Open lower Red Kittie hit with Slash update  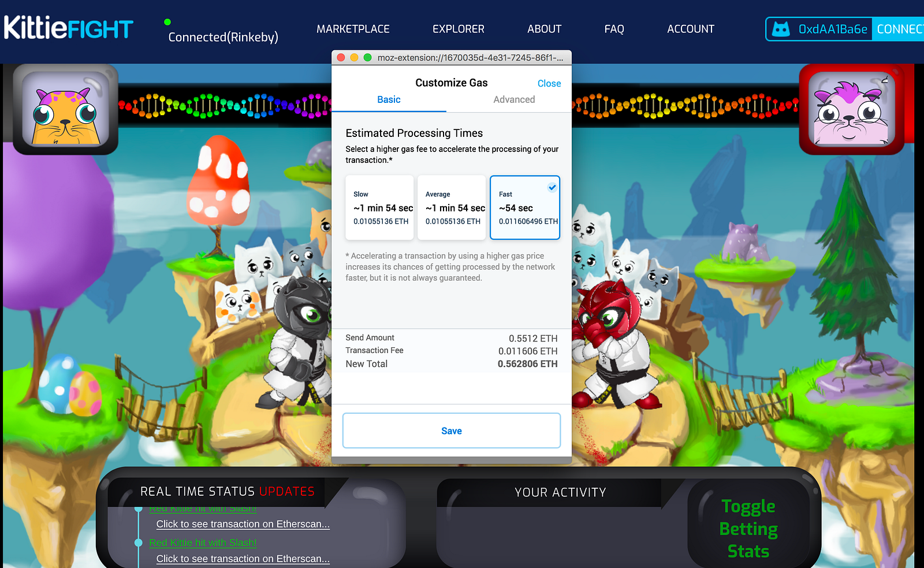[203, 543]
